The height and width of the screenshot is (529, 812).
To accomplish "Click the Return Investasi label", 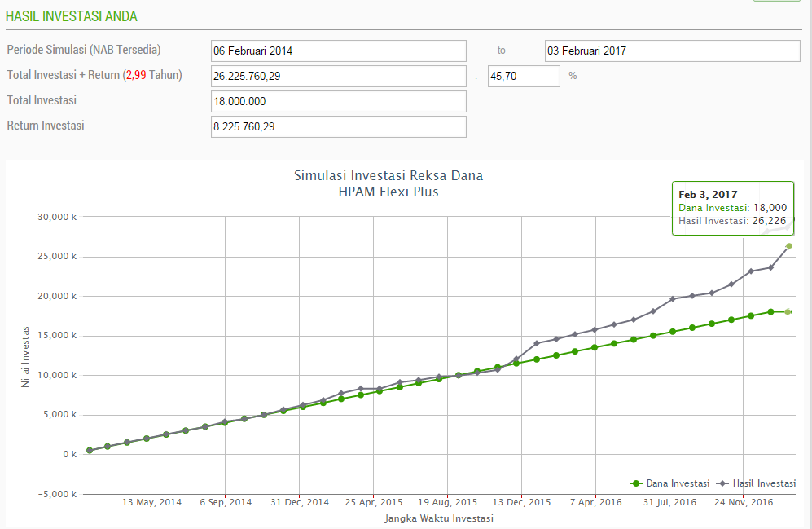I will pyautogui.click(x=46, y=126).
